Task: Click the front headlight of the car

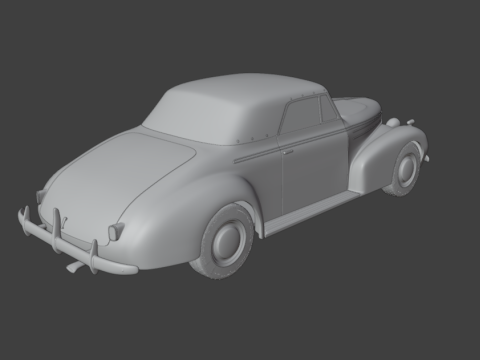Action: point(393,122)
